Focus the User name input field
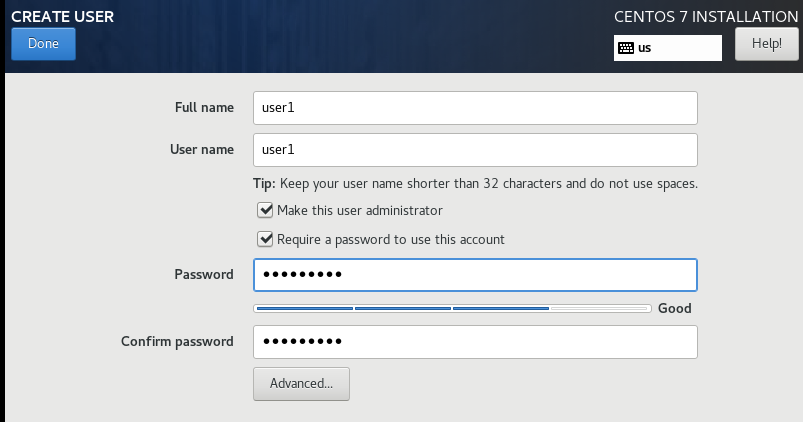This screenshot has height=422, width=803. click(475, 150)
